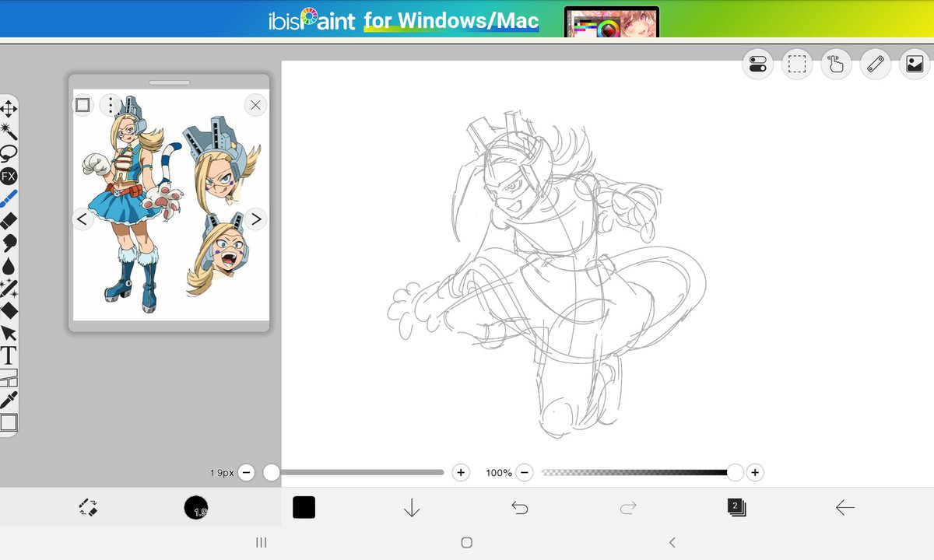Tap the down arrow to hide toolbar
Image resolution: width=934 pixels, height=560 pixels.
[x=412, y=509]
